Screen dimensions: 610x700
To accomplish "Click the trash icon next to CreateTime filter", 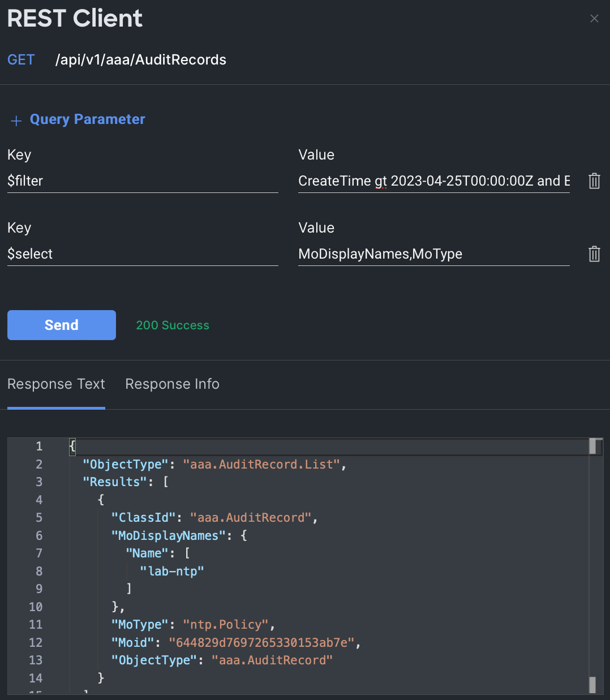I will click(594, 181).
